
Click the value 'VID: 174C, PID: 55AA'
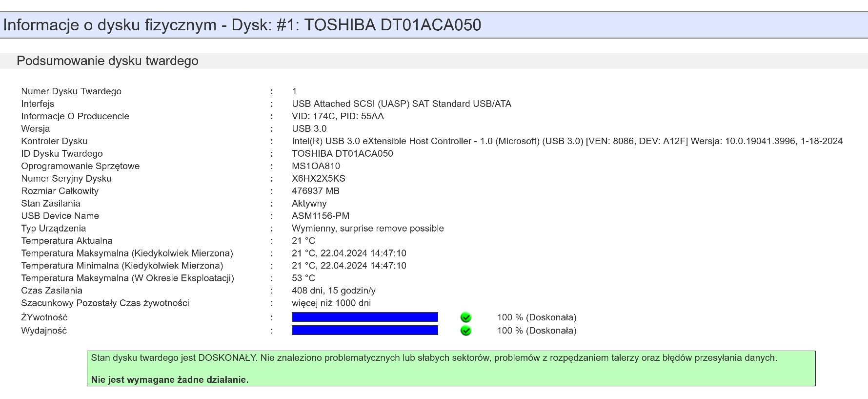click(x=338, y=116)
